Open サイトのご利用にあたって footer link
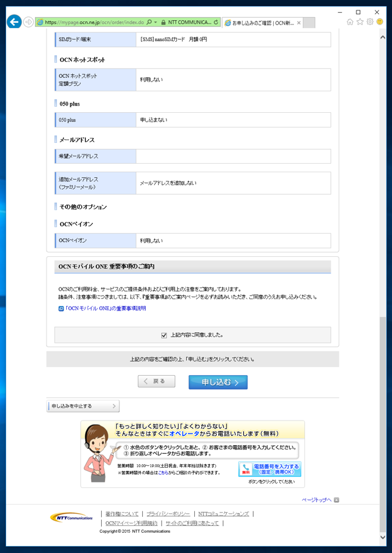The image size is (392, 553). click(x=192, y=523)
